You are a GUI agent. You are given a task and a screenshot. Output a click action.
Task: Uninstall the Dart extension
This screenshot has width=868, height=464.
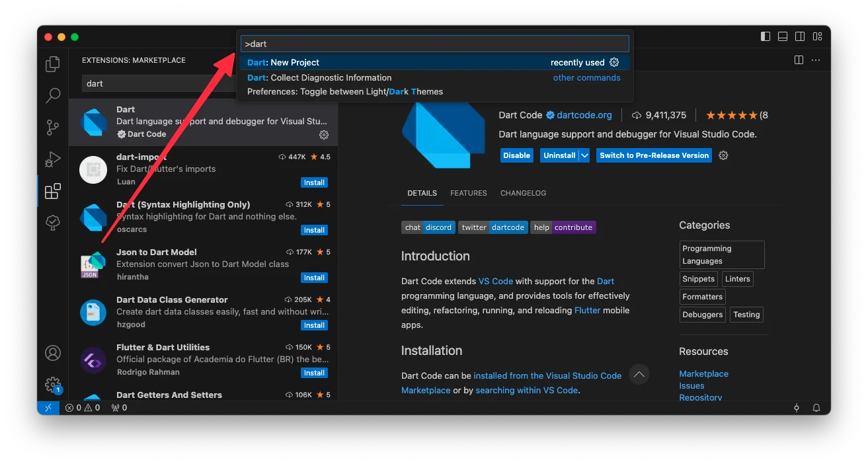coord(559,155)
